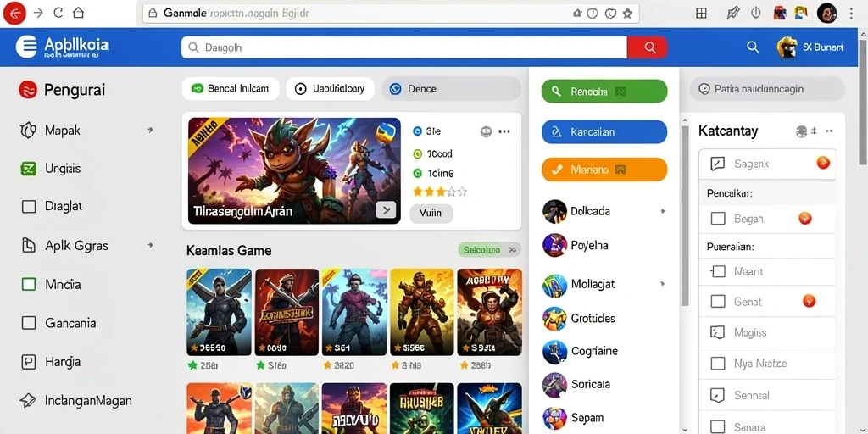Open Poyelna game avatar icon
Viewport: 868px width, 434px height.
[x=554, y=245]
